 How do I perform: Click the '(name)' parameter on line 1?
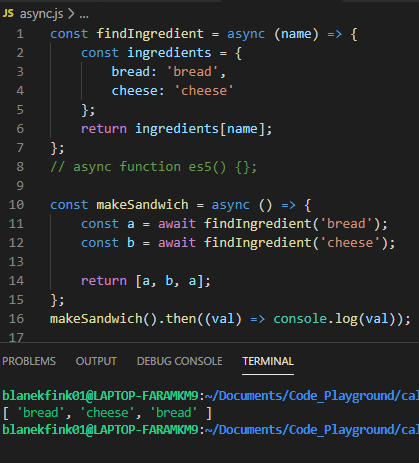click(296, 34)
